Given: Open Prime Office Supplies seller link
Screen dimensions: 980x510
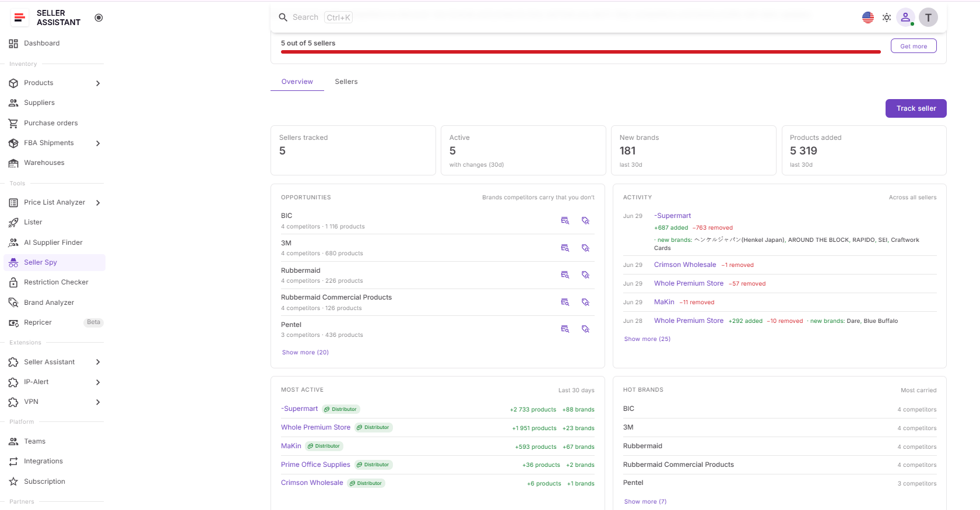Looking at the screenshot, I should 315,465.
